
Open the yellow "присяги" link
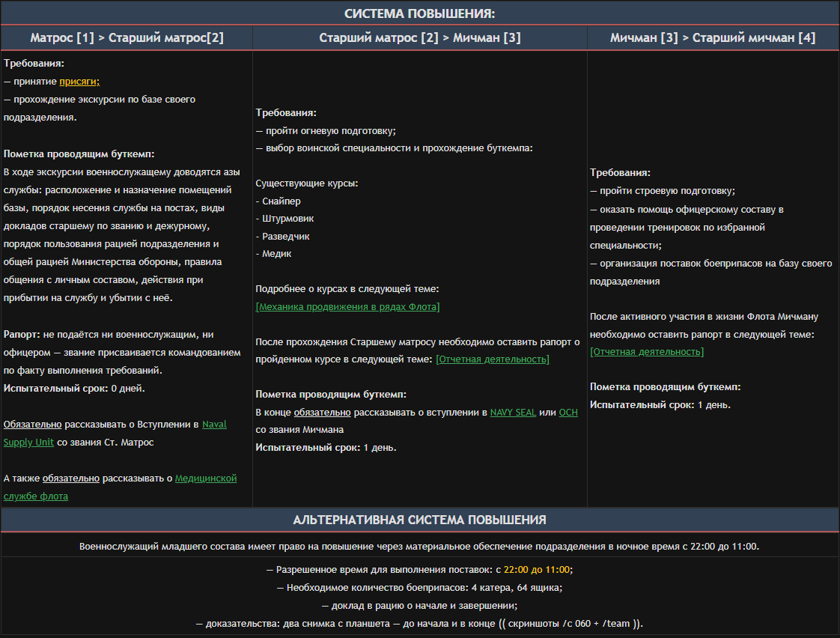coord(79,82)
